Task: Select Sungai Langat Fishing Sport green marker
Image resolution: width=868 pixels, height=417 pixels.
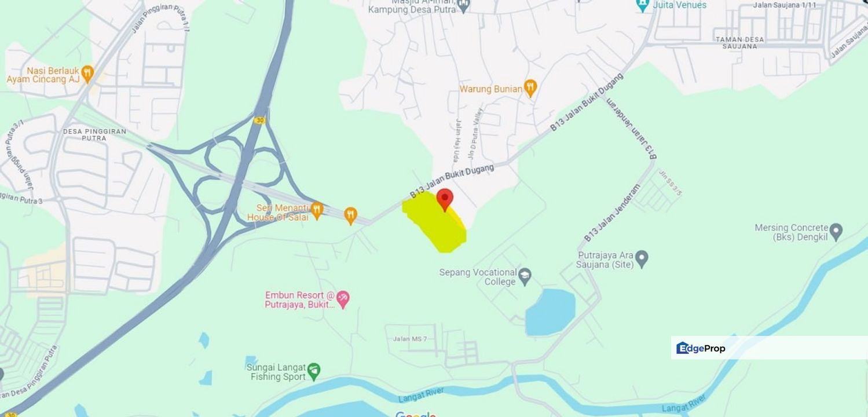Action: [x=314, y=371]
